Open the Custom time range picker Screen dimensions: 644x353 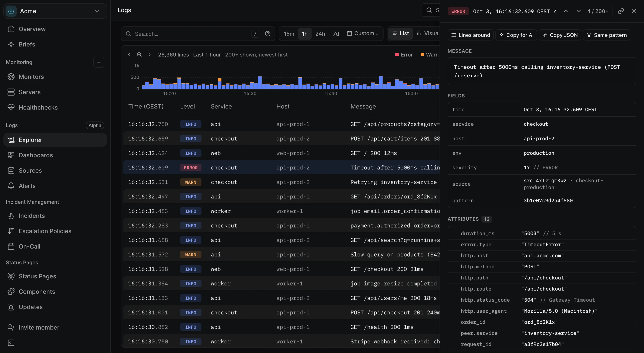tap(363, 33)
